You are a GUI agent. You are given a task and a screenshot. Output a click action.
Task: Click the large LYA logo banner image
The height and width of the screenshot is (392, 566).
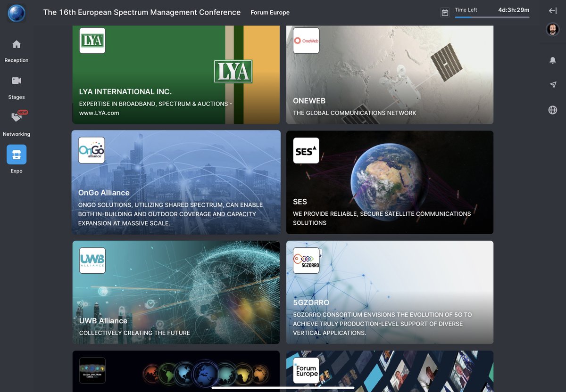233,72
